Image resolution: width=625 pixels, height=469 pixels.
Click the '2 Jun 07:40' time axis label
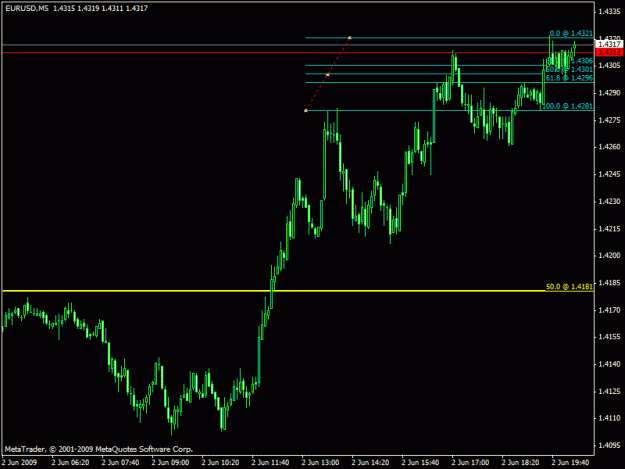[x=120, y=462]
